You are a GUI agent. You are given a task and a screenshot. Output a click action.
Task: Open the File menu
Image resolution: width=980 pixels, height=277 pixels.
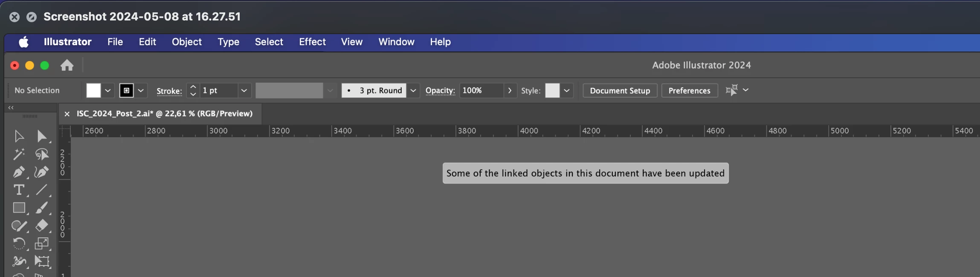[x=115, y=42]
